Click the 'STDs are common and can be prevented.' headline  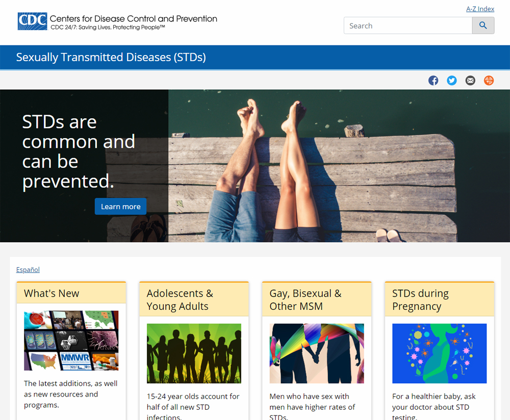coord(79,151)
